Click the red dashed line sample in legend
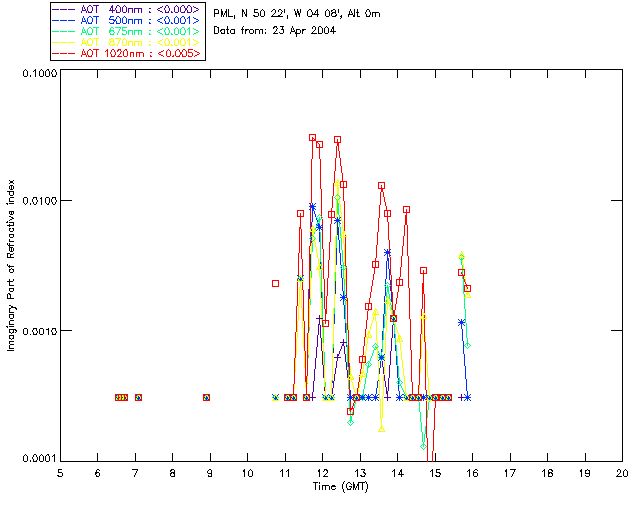 64,53
